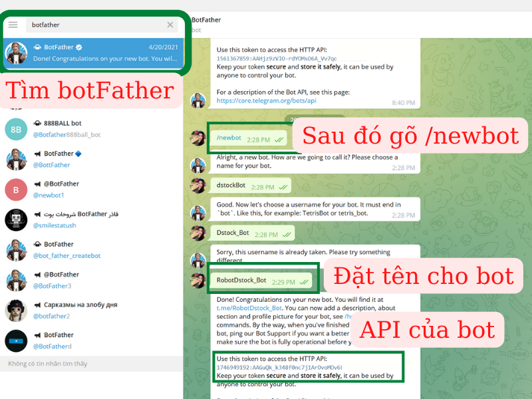Open the core.telegram.org/bots/api link
This screenshot has height=399, width=532.
267,100
